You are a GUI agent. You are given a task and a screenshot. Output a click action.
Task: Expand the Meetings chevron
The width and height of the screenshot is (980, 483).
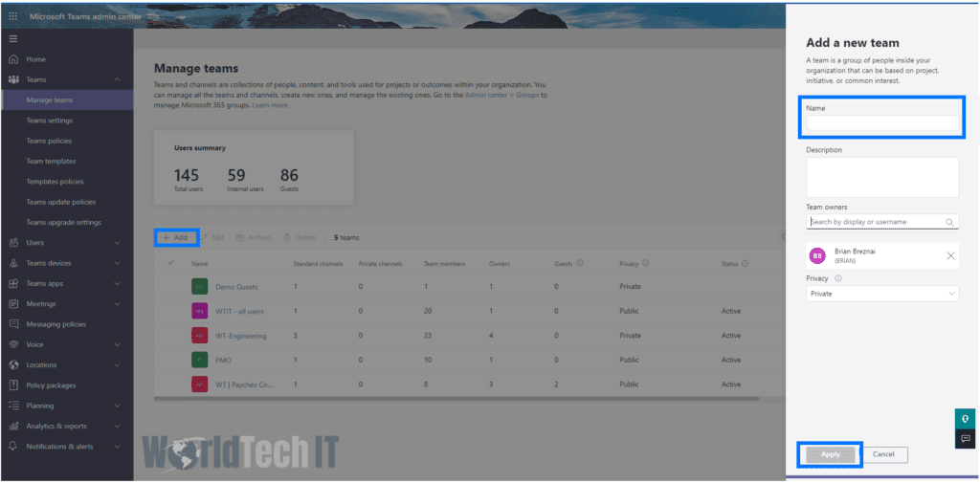click(117, 304)
